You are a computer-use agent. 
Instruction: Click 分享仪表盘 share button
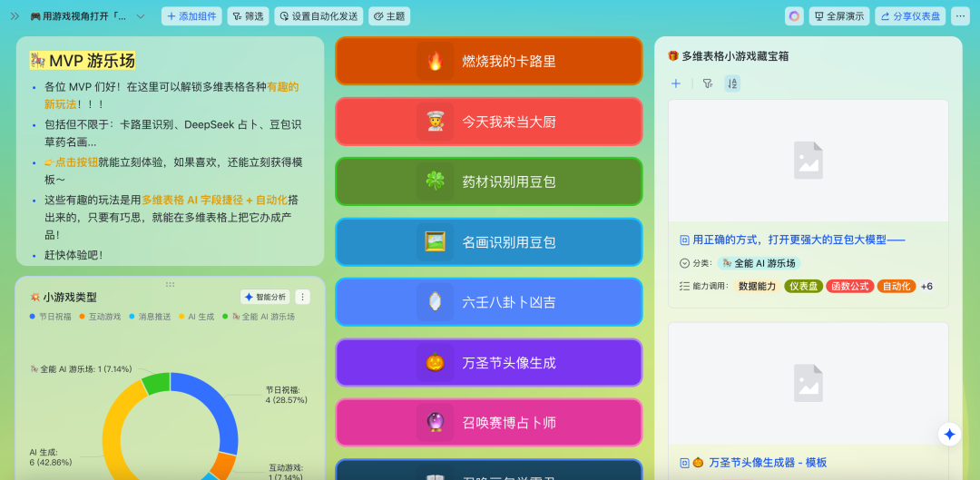[910, 16]
